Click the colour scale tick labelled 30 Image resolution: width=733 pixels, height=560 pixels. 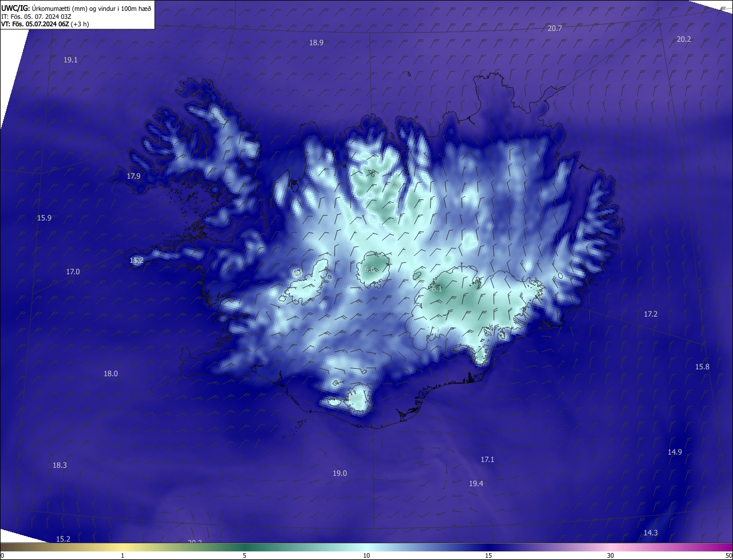click(610, 555)
